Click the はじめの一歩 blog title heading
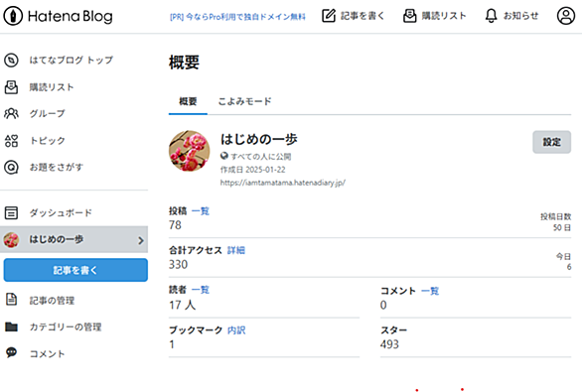The width and height of the screenshot is (582, 392). [258, 140]
